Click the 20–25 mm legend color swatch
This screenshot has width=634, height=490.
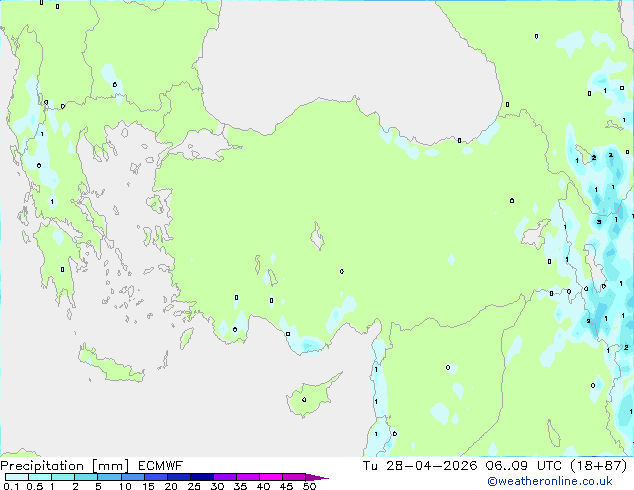[x=178, y=477]
